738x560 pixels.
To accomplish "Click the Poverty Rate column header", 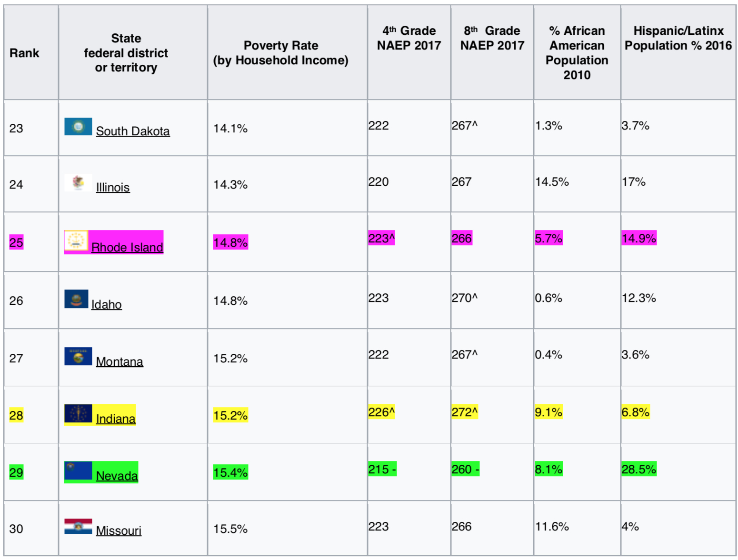I will [x=280, y=53].
